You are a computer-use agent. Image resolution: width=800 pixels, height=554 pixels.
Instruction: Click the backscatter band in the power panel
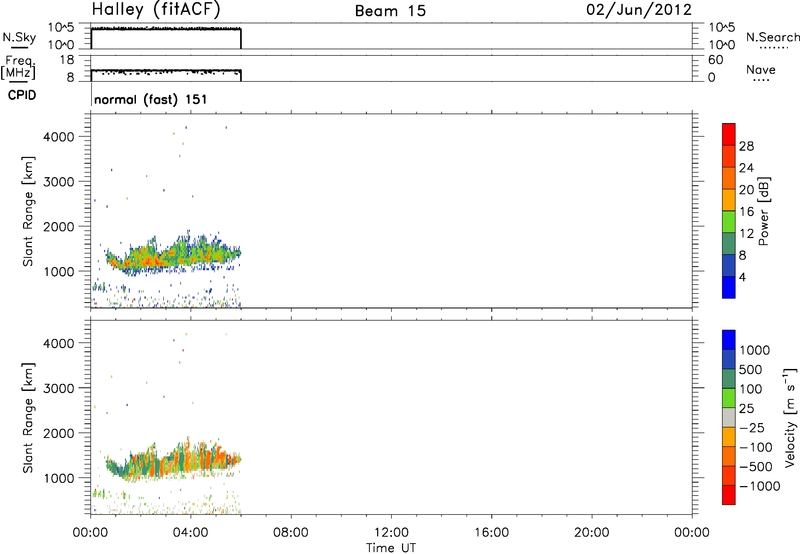coord(171,255)
